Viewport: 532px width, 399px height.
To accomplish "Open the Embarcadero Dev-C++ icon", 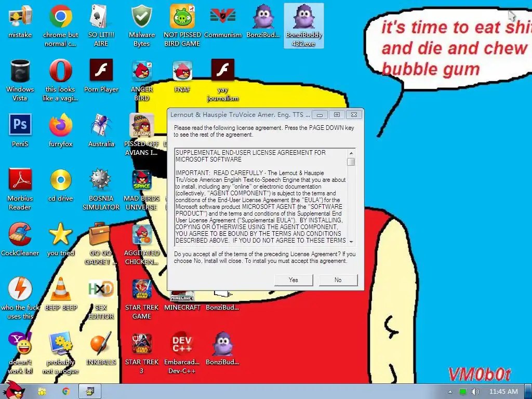I will click(182, 353).
